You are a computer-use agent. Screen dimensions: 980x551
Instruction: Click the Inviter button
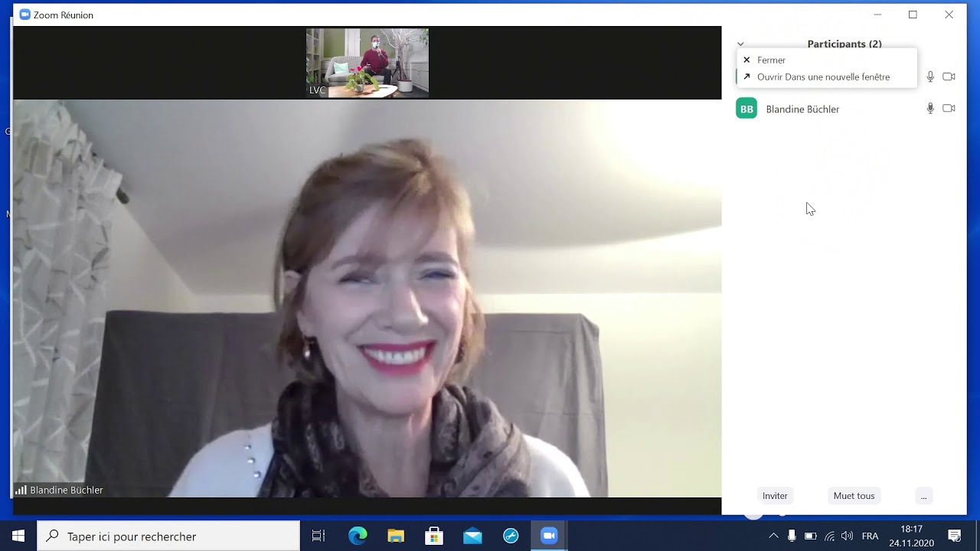(x=775, y=496)
